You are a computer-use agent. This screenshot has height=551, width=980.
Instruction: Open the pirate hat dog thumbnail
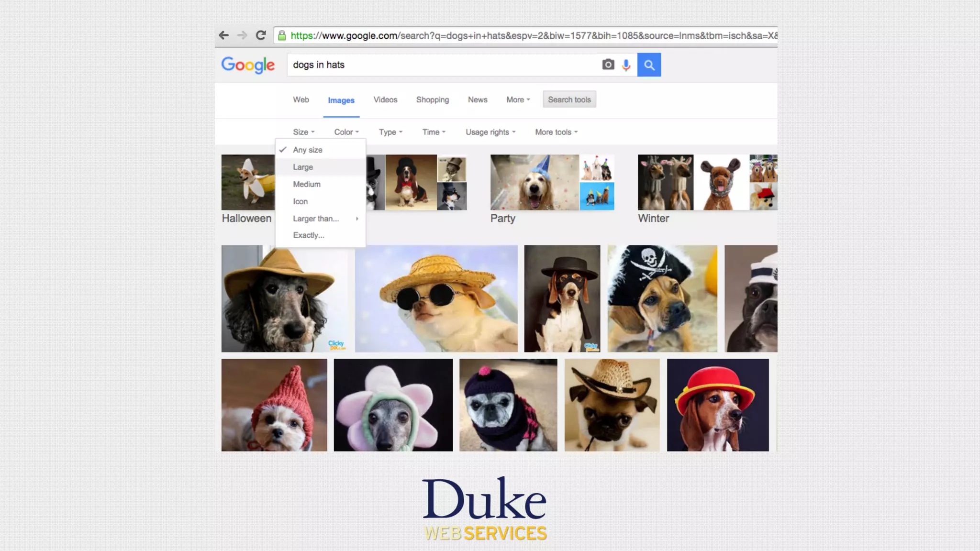(x=662, y=298)
